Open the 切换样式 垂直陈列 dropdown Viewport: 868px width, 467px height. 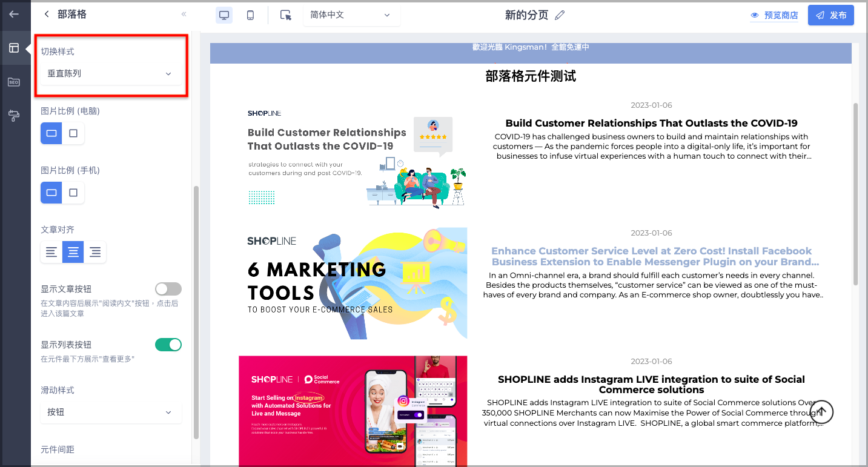tap(110, 73)
